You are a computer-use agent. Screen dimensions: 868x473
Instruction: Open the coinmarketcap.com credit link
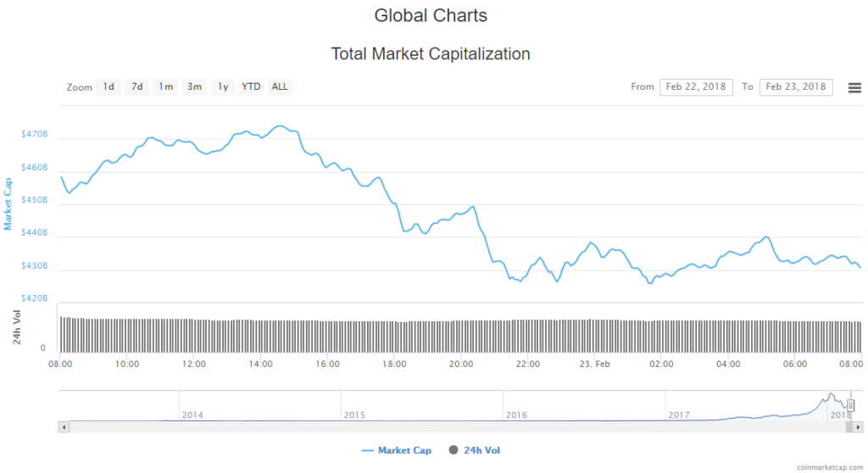832,467
